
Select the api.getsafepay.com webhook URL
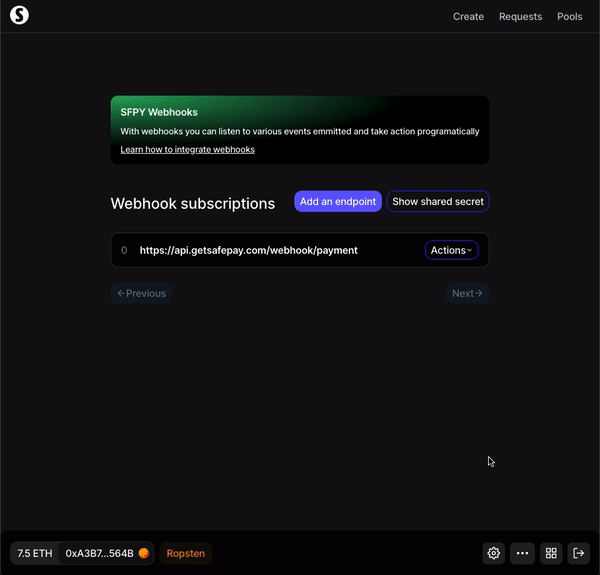[x=249, y=250]
